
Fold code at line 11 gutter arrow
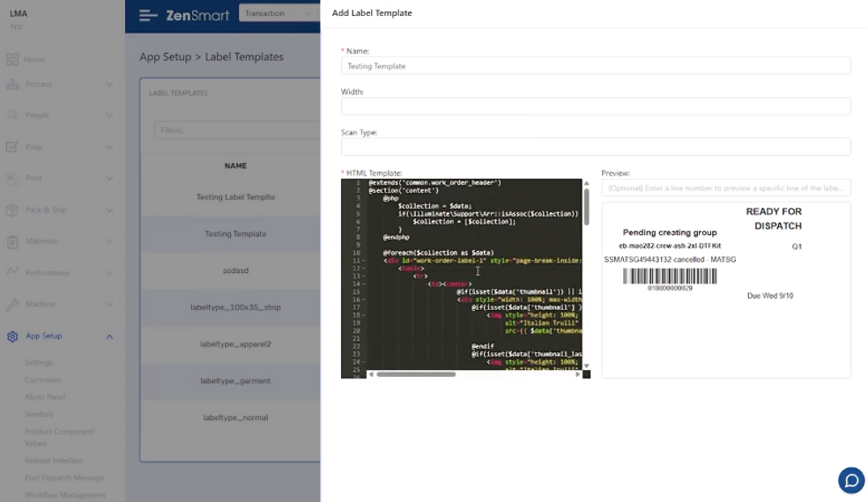363,261
